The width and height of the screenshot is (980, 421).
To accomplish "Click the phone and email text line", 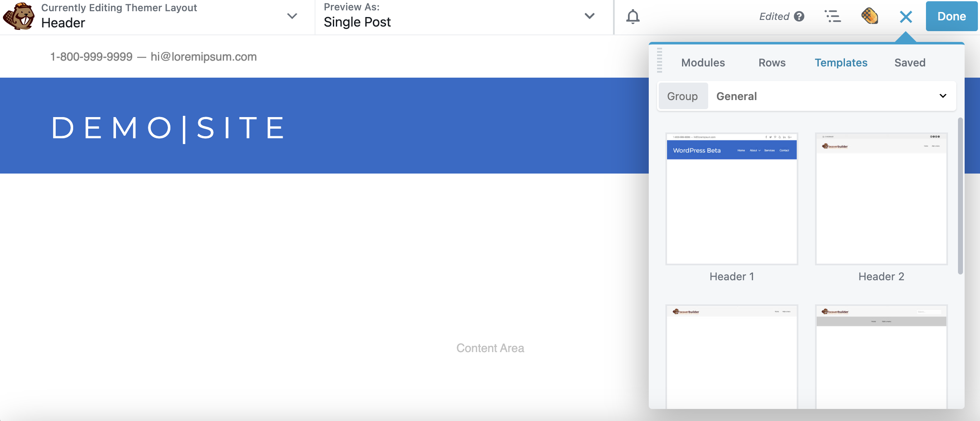I will coord(153,57).
